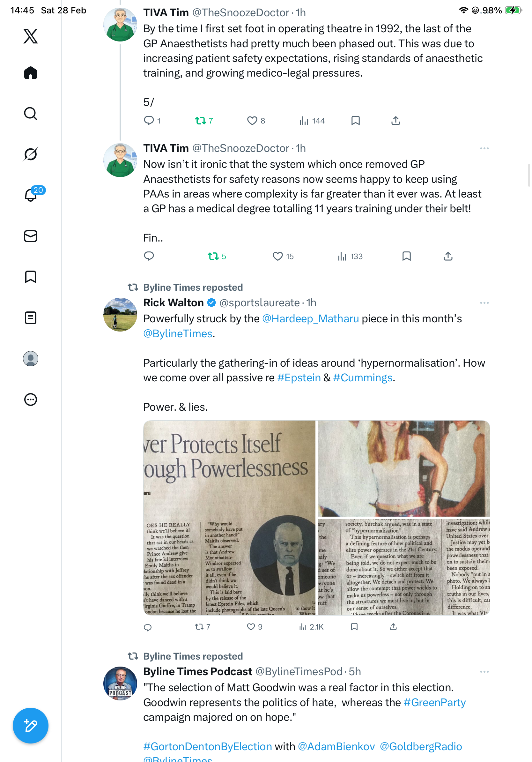
Task: Go to Home in the sidebar
Action: (31, 73)
